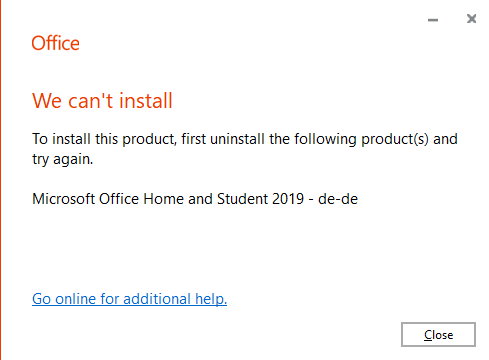
Task: Click the orange border strip of the dialog
Action: 1,180
